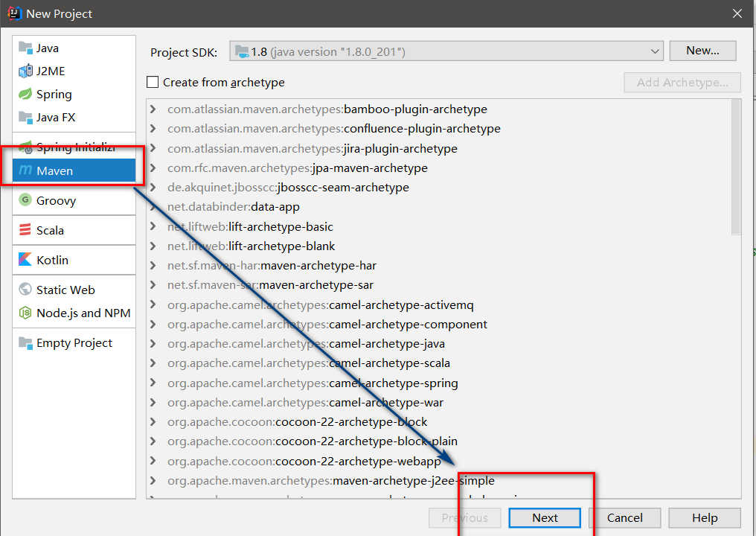Select Node.js and NPM project type
This screenshot has height=536, width=756.
(x=74, y=313)
